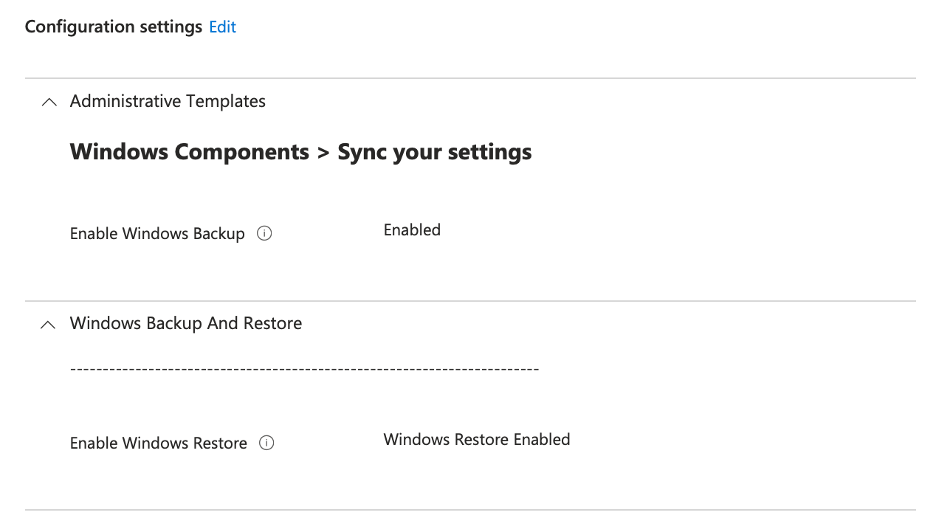Click the Enabled value for Windows Backup
Screen dimensions: 936x518
(x=412, y=230)
